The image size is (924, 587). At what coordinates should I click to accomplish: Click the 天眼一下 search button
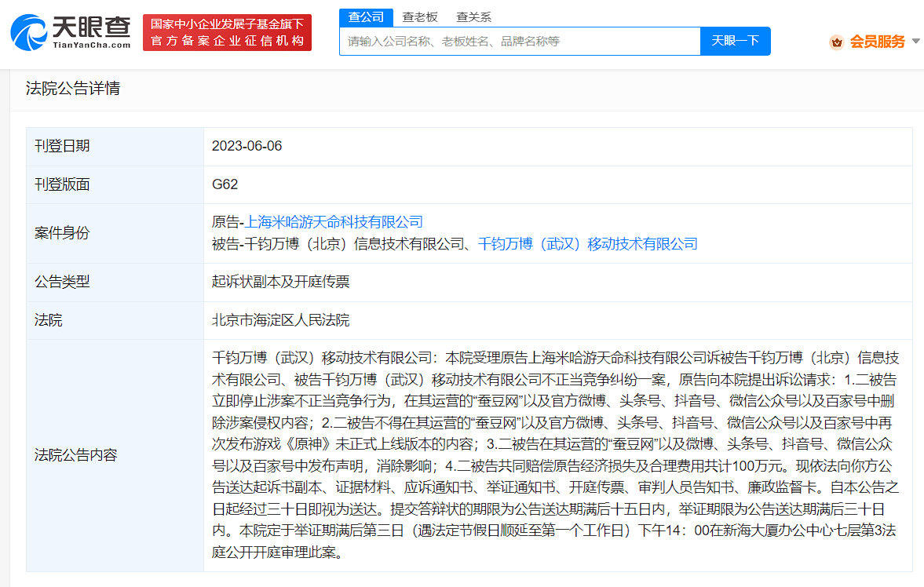(x=735, y=42)
